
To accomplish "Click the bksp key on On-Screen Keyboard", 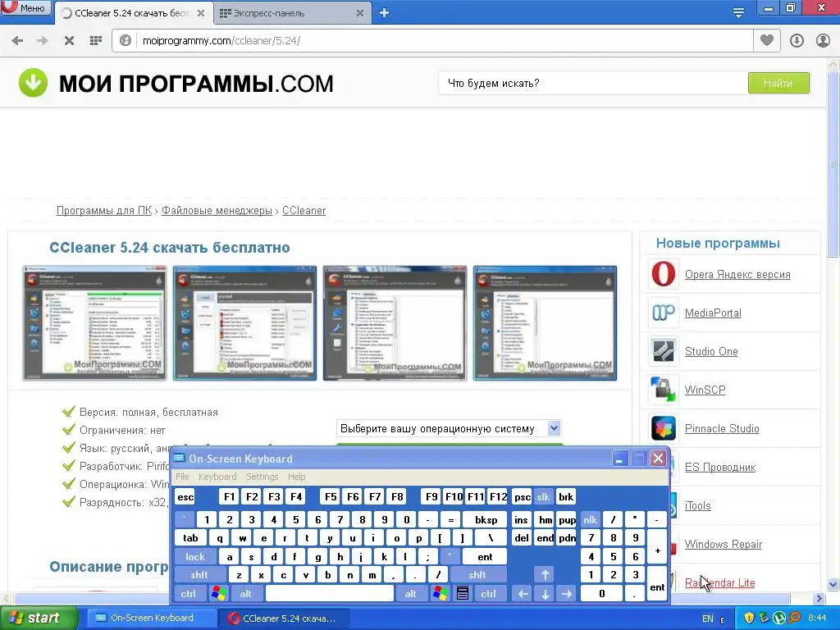I will [486, 519].
